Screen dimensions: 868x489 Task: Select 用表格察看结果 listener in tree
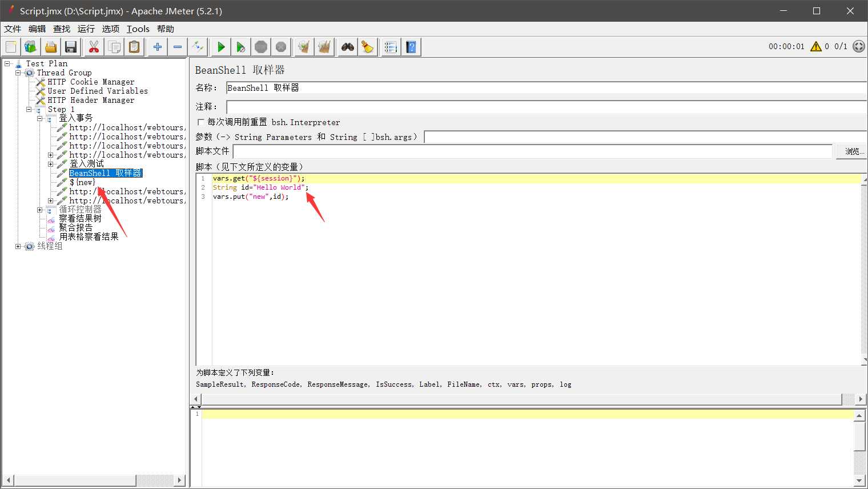pyautogui.click(x=89, y=237)
